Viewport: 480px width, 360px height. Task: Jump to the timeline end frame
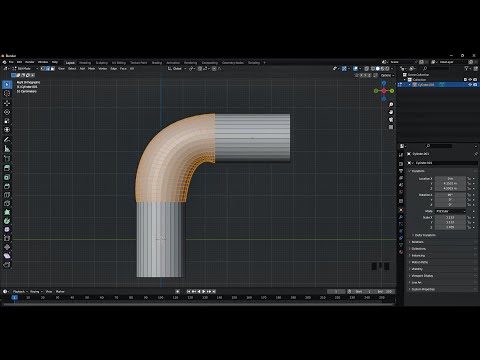[x=214, y=291]
